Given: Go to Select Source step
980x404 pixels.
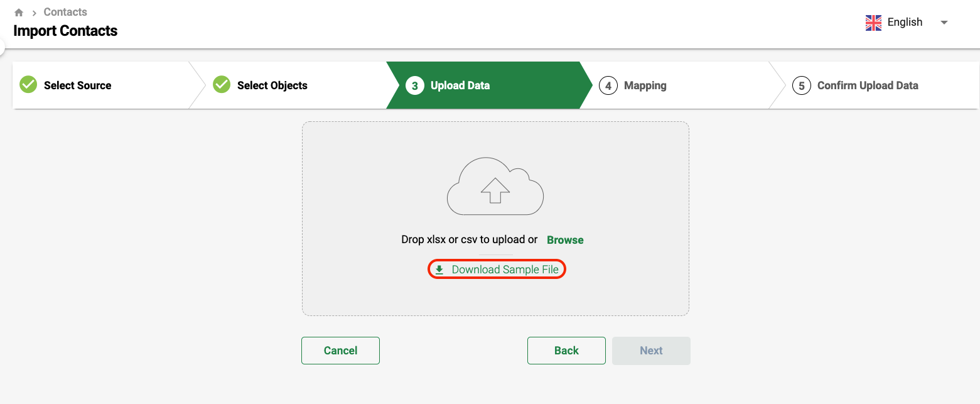Looking at the screenshot, I should point(77,85).
